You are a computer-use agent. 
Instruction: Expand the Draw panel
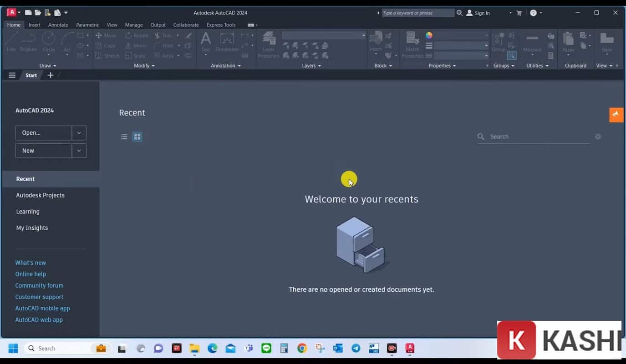click(x=48, y=66)
